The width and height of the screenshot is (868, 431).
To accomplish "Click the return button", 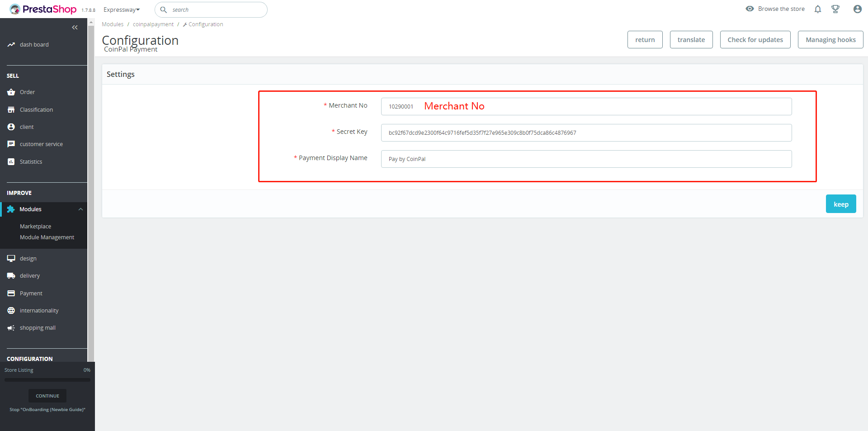I will [x=645, y=40].
